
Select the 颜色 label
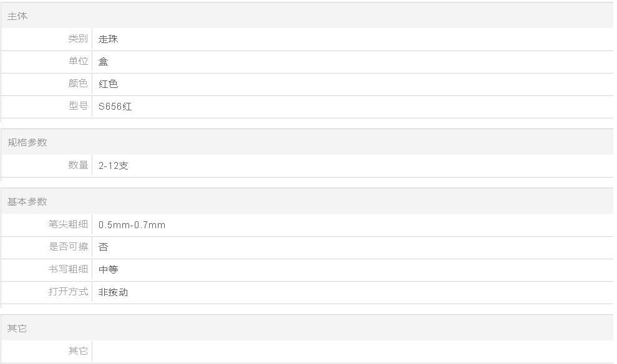(x=78, y=84)
